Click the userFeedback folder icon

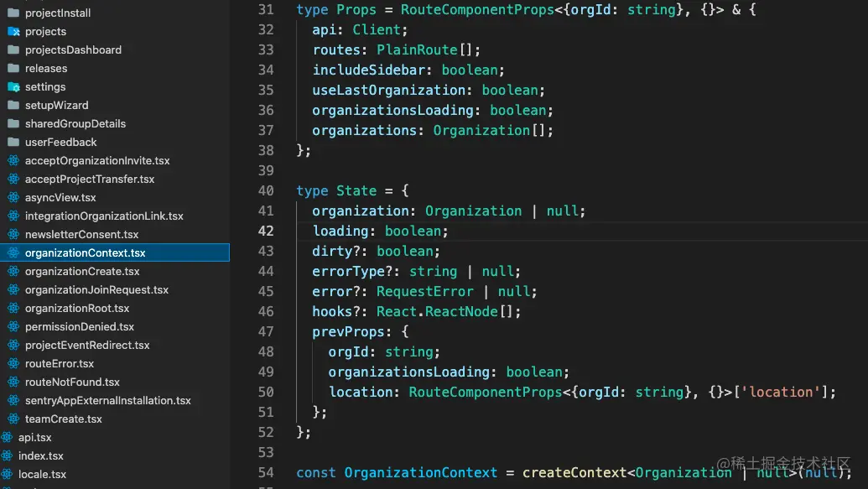click(x=13, y=142)
